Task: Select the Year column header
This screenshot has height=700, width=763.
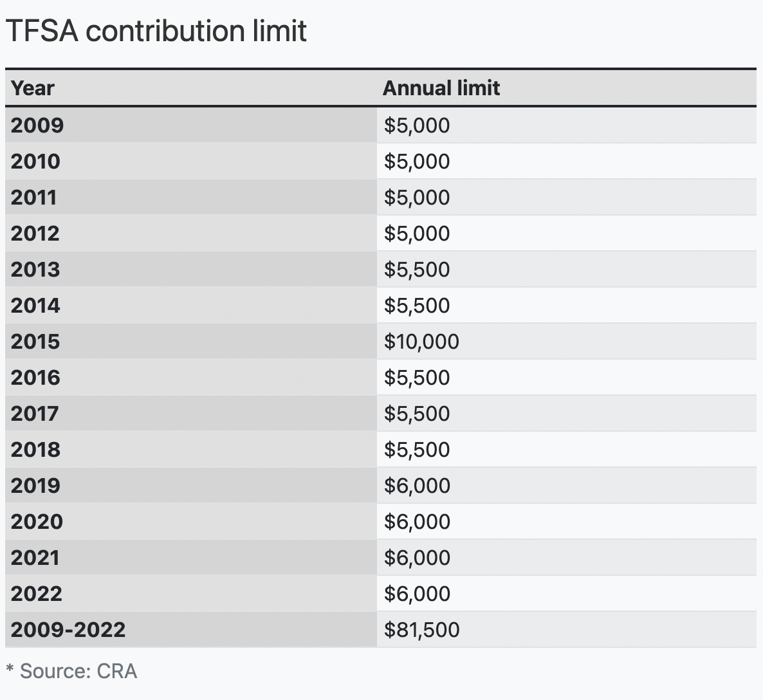Action: coord(33,88)
